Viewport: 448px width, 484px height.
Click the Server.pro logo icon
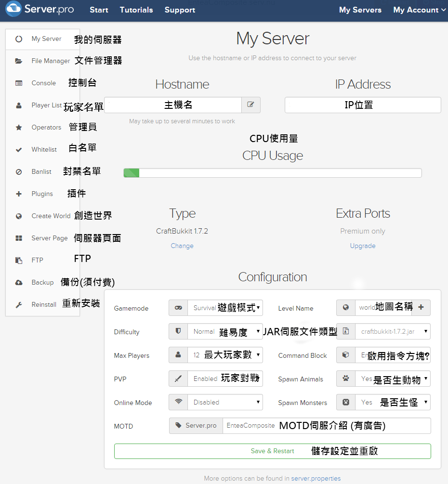click(13, 9)
